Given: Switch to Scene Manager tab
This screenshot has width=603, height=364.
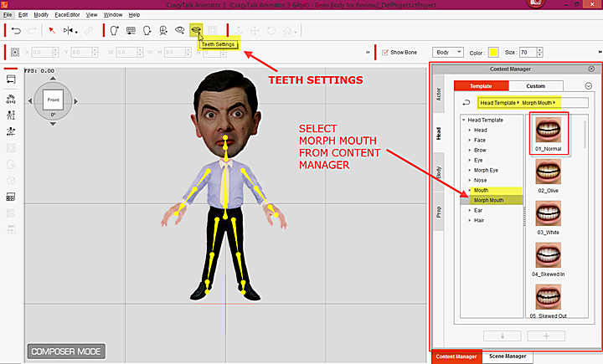Looking at the screenshot, I should click(508, 356).
